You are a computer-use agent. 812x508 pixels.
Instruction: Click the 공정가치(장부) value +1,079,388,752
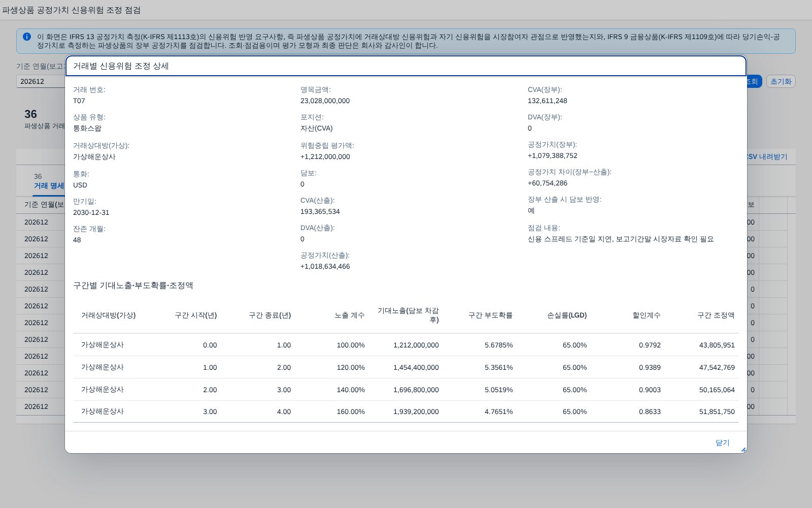coord(553,155)
